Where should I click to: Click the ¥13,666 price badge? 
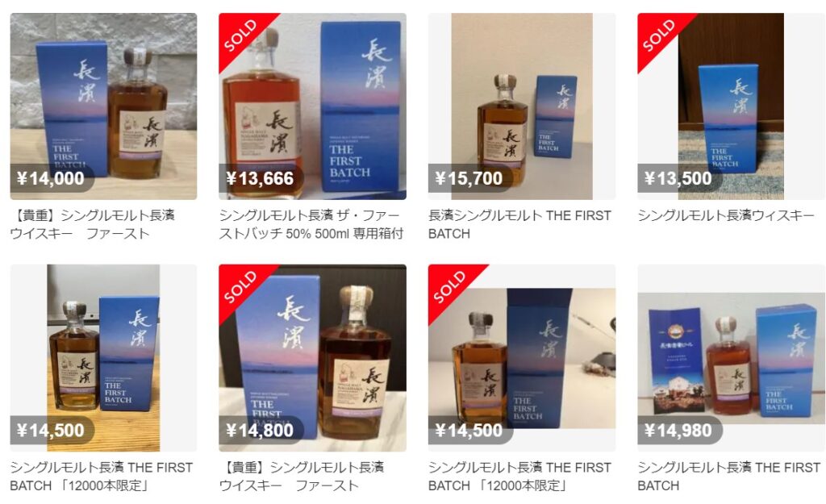point(261,178)
